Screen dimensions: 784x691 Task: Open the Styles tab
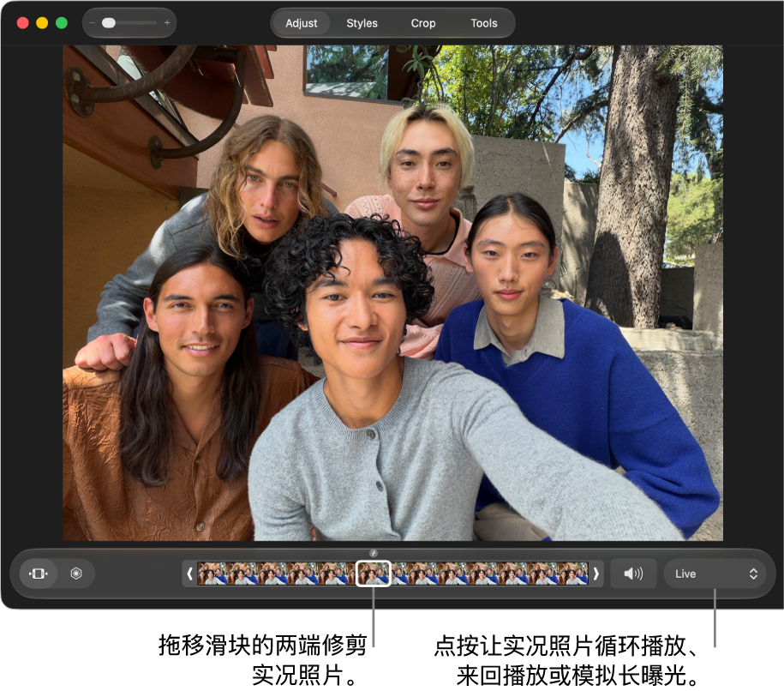pos(362,23)
